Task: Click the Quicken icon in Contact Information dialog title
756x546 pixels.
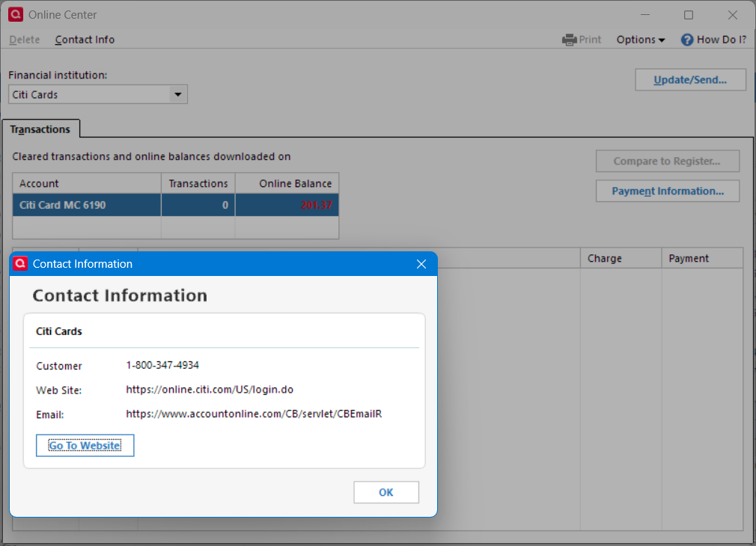Action: pos(20,263)
